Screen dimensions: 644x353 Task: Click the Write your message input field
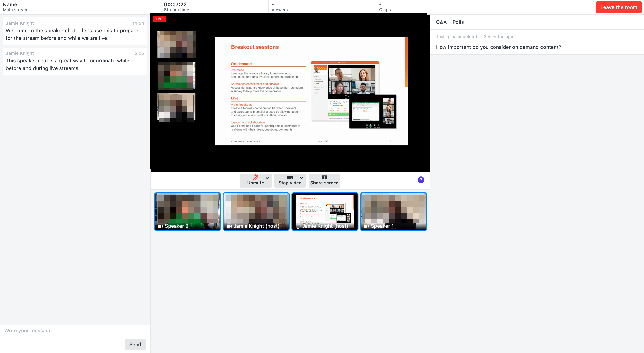(x=75, y=331)
